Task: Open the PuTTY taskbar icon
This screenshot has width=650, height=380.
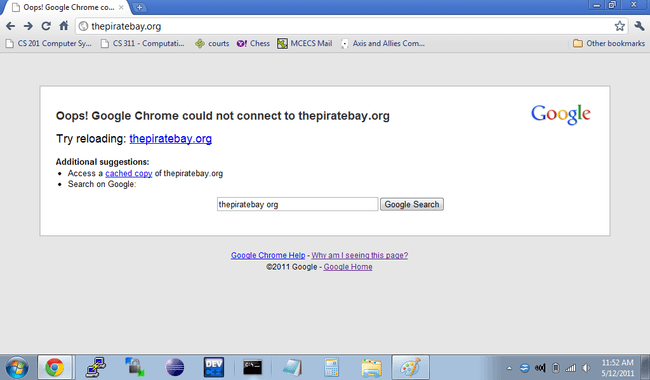Action: tap(95, 367)
